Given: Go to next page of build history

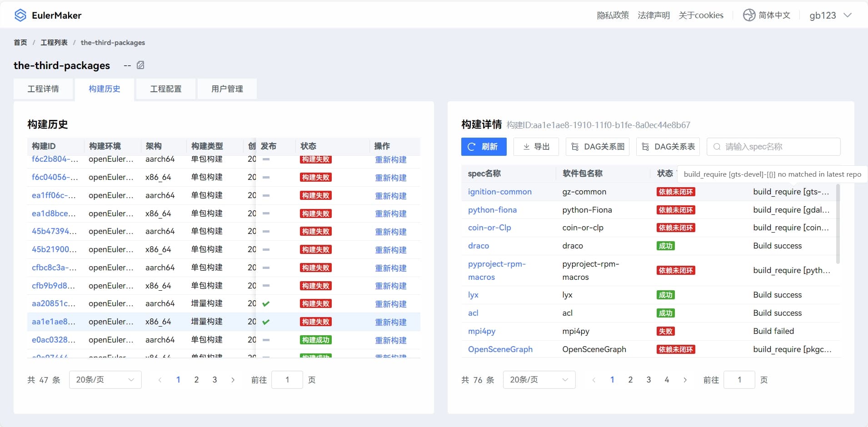Looking at the screenshot, I should [233, 380].
